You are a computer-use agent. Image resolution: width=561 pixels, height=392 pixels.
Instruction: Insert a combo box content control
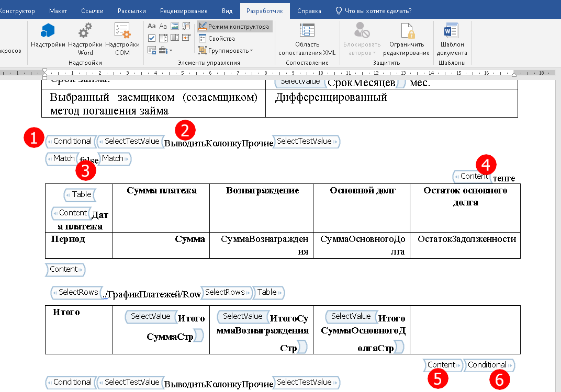[x=163, y=38]
